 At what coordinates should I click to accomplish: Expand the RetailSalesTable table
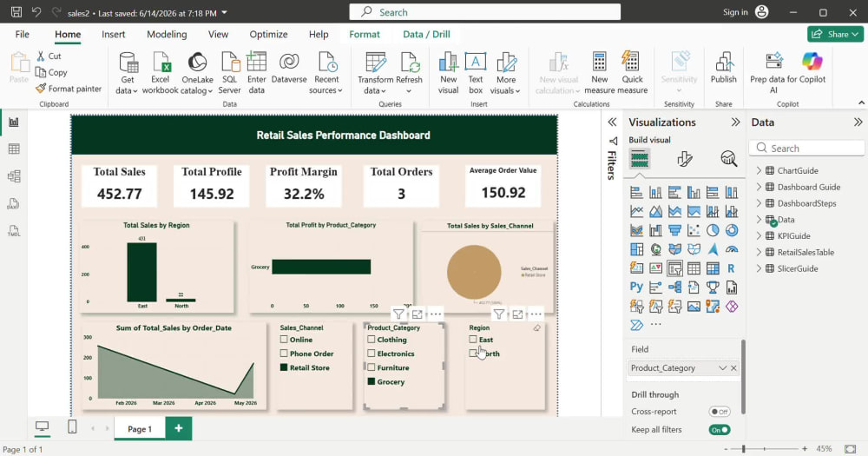[759, 252]
